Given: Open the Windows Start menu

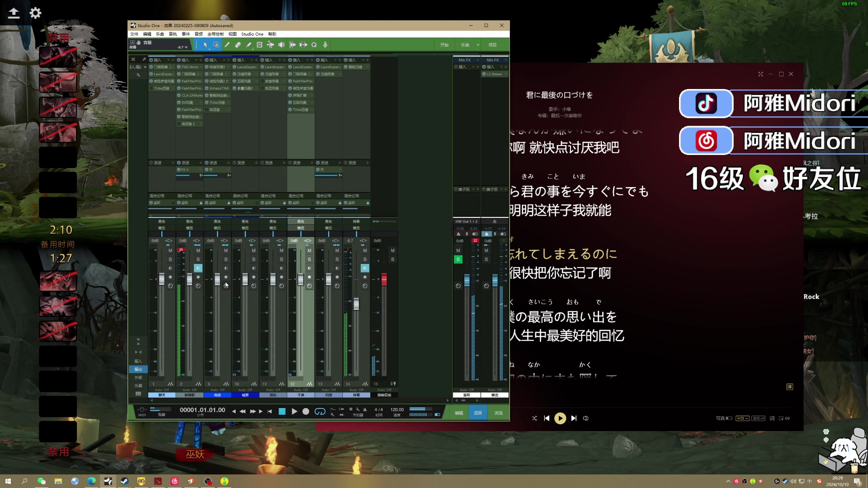Looking at the screenshot, I should (x=8, y=481).
